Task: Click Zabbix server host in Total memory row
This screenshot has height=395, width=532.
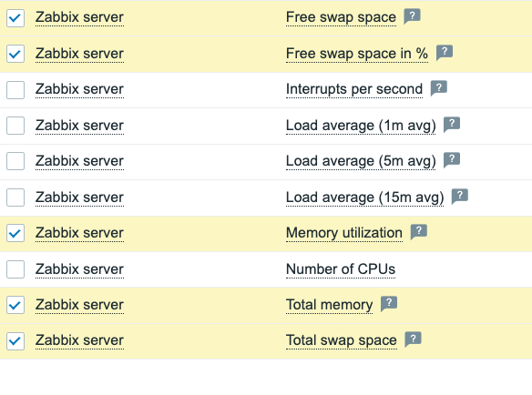Action: 79,305
